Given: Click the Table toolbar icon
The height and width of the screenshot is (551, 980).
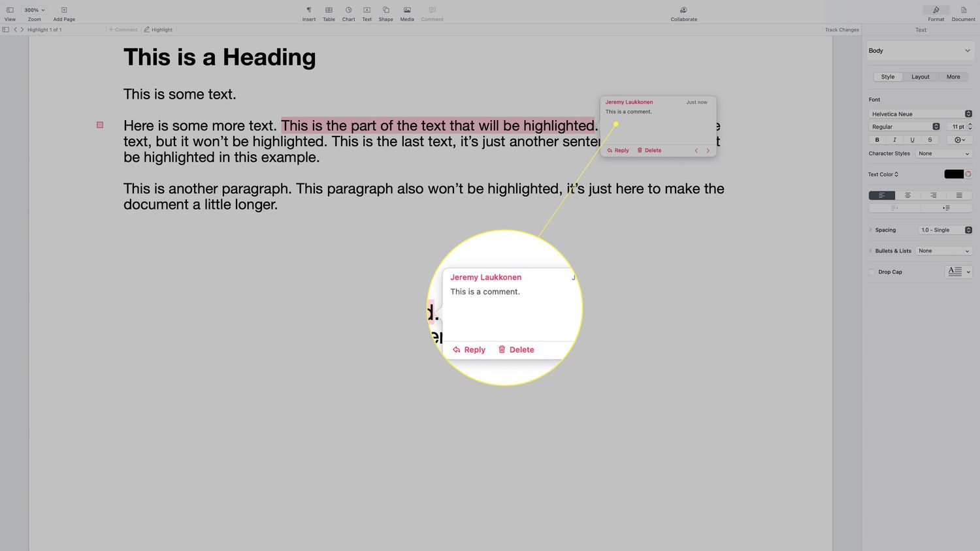Looking at the screenshot, I should 329,13.
